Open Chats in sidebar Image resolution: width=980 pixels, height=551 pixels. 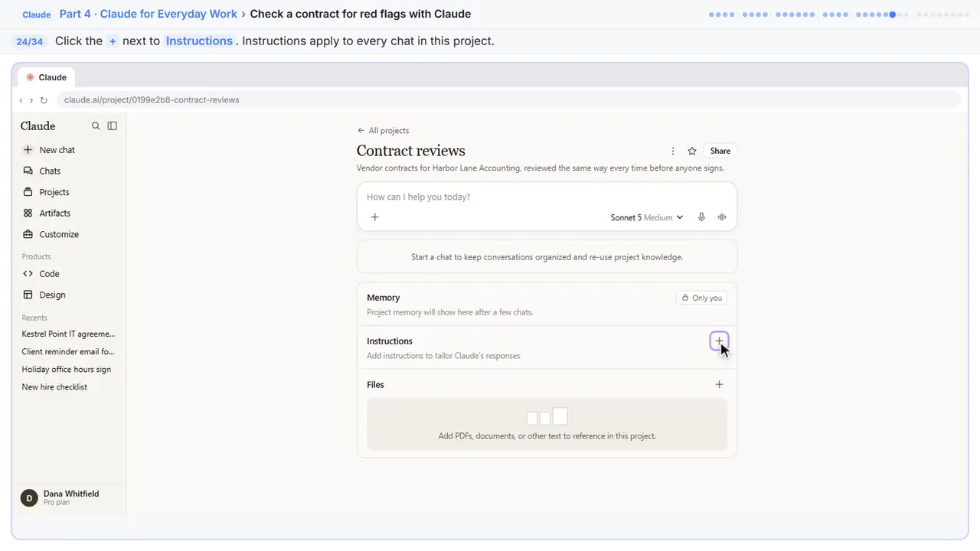click(42, 171)
